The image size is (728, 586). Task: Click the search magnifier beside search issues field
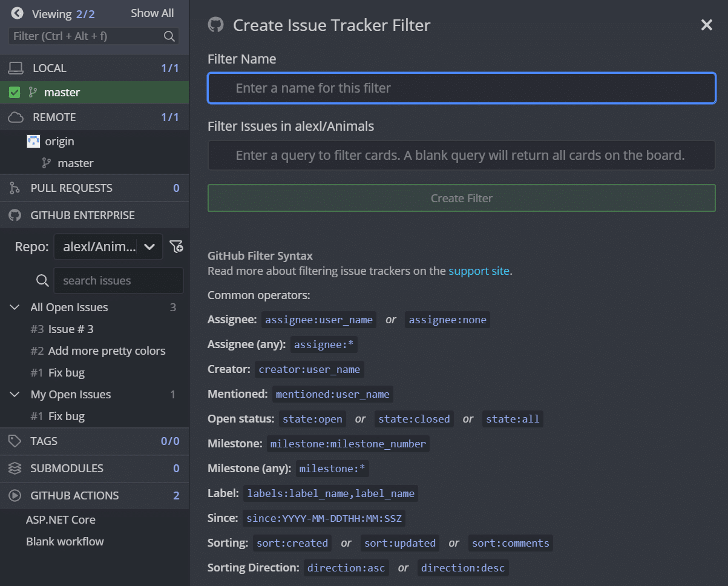point(42,280)
